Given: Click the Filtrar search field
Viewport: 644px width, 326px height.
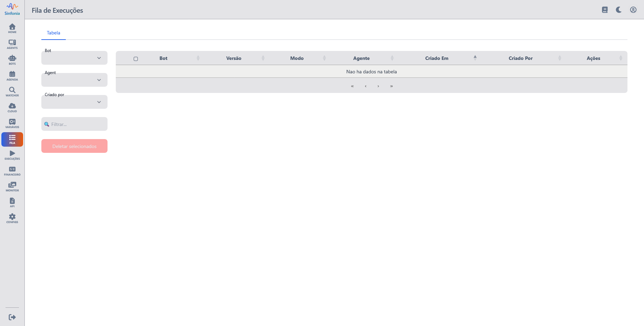Looking at the screenshot, I should (x=78, y=124).
